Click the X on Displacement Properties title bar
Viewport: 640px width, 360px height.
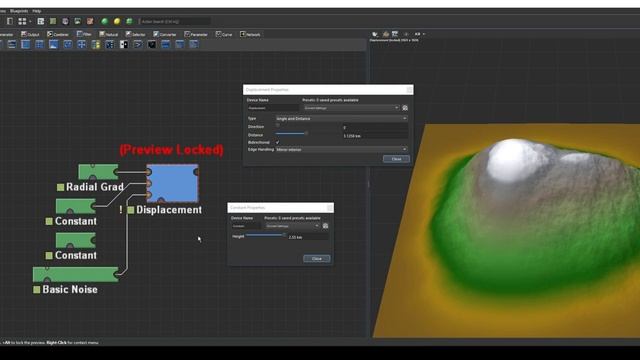409,90
